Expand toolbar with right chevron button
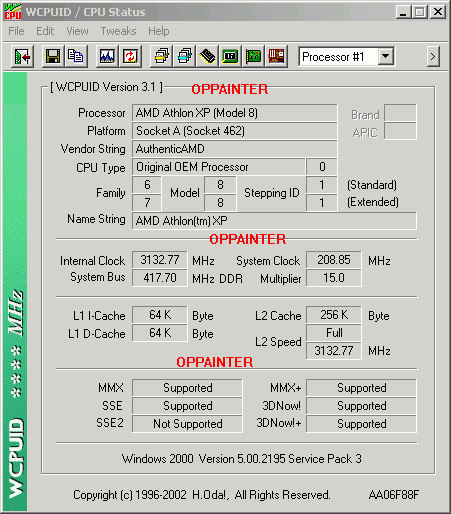Image resolution: width=451 pixels, height=514 pixels. (x=433, y=57)
